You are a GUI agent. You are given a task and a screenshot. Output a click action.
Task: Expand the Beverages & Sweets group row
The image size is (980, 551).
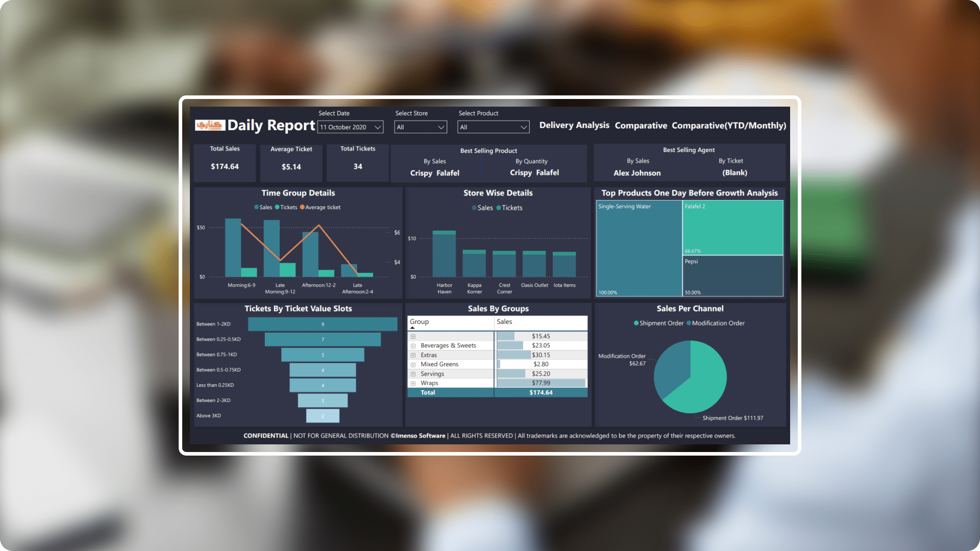[413, 345]
